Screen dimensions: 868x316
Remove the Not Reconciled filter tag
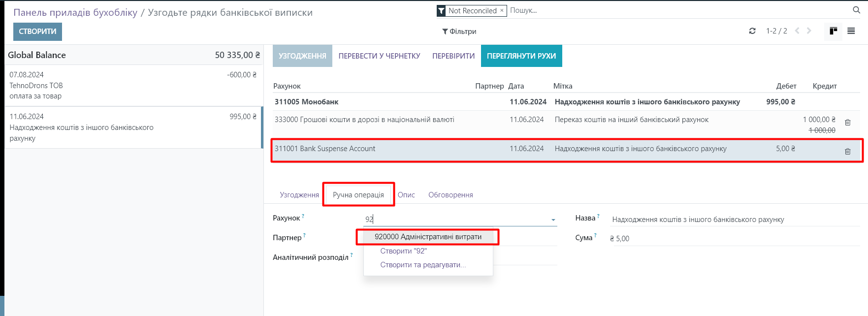(x=502, y=10)
